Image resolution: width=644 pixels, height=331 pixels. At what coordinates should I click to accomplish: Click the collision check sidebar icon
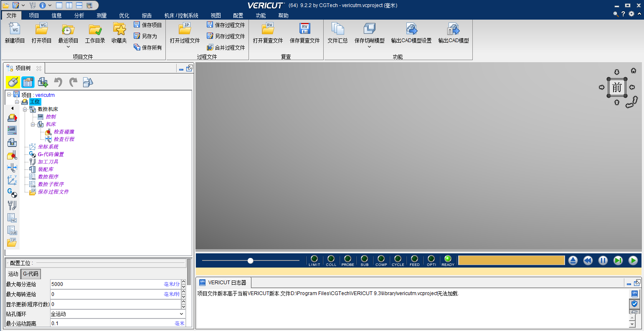12,155
